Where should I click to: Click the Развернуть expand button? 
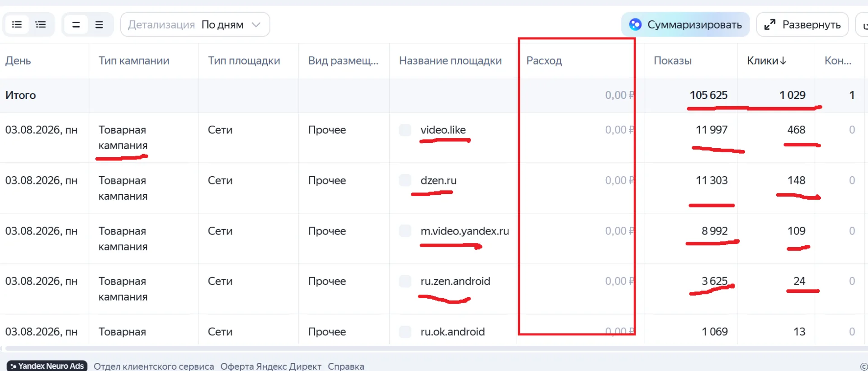(802, 24)
